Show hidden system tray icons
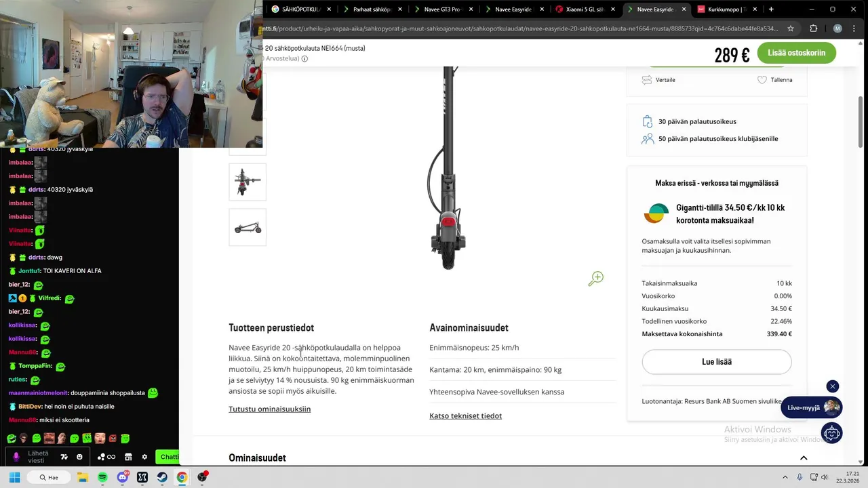868x488 pixels. [x=785, y=477]
